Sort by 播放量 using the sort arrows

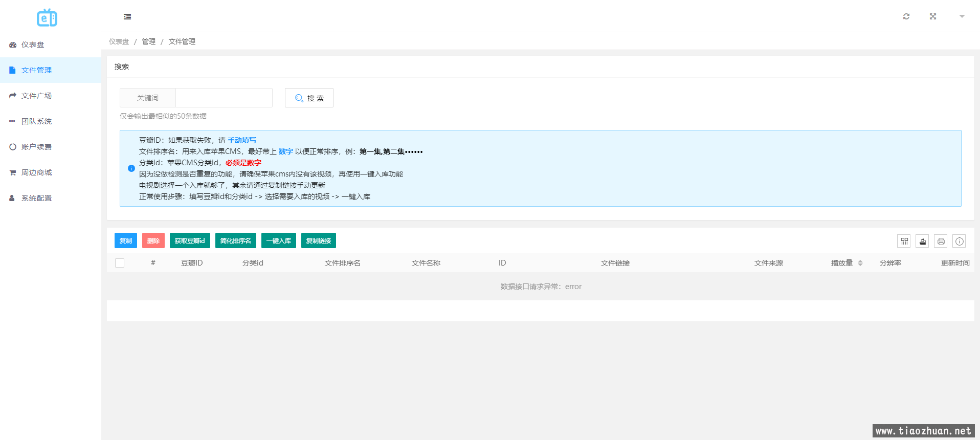pyautogui.click(x=860, y=263)
